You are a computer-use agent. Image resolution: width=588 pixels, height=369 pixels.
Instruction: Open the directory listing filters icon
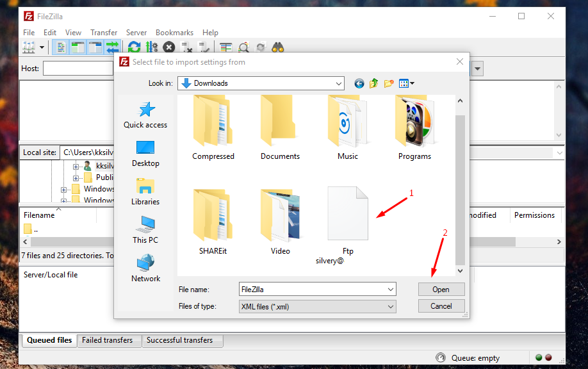(225, 47)
